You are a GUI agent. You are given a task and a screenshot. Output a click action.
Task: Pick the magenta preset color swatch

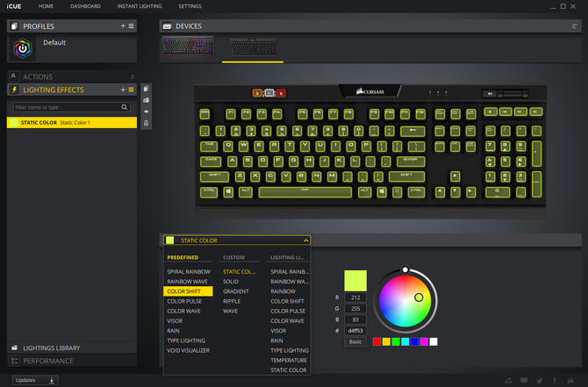[x=424, y=341]
